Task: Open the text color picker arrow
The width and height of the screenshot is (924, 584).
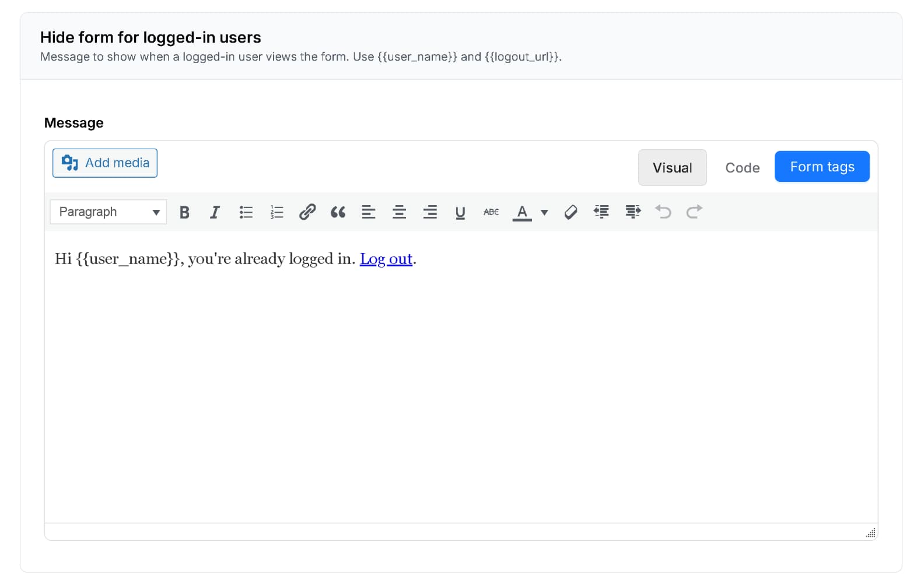Action: pos(544,213)
